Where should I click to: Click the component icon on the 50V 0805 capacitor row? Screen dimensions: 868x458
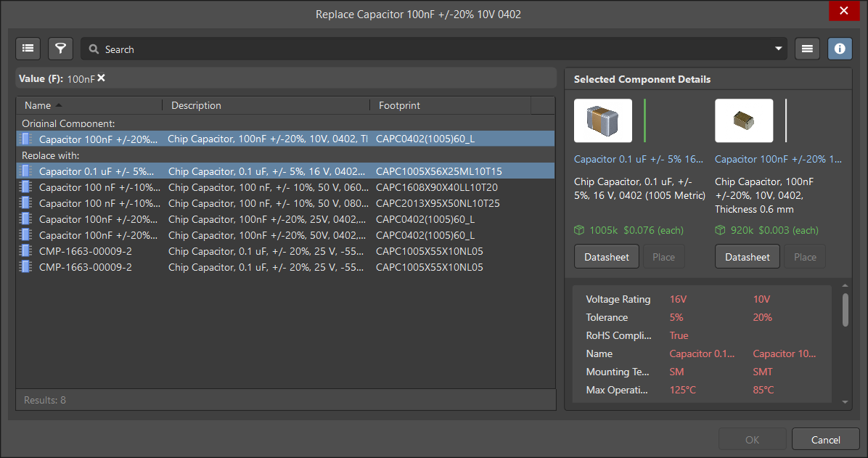[25, 203]
